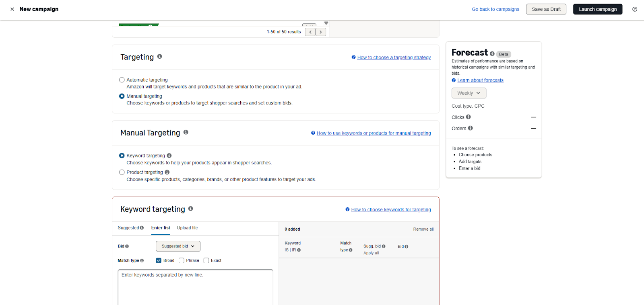This screenshot has width=644, height=305.
Task: Click question icon before targeting strategy link
Action: tap(354, 57)
